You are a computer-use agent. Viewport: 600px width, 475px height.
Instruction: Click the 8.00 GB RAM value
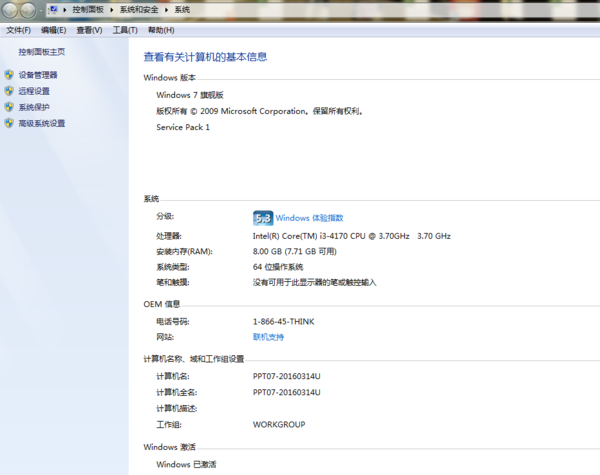(295, 251)
